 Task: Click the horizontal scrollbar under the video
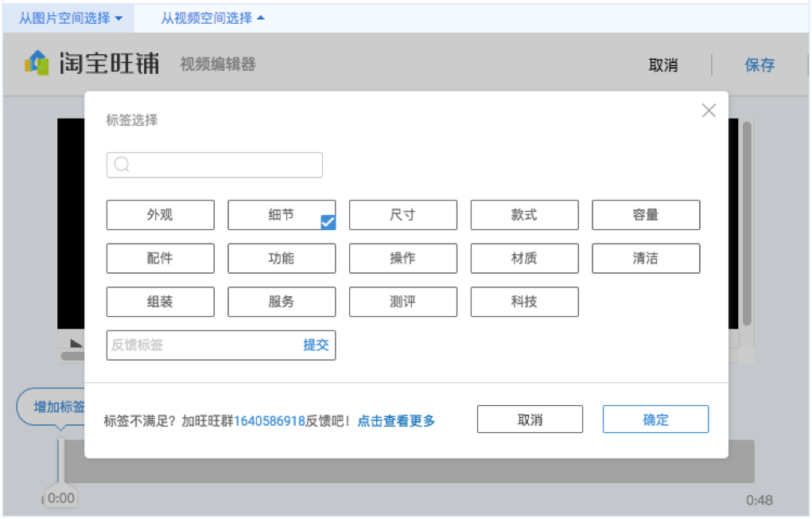[x=72, y=356]
